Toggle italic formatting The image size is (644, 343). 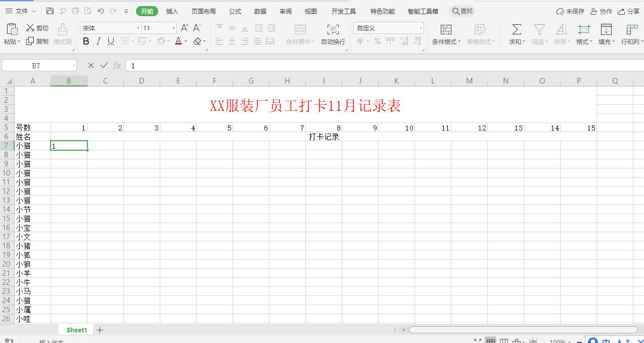[x=98, y=41]
